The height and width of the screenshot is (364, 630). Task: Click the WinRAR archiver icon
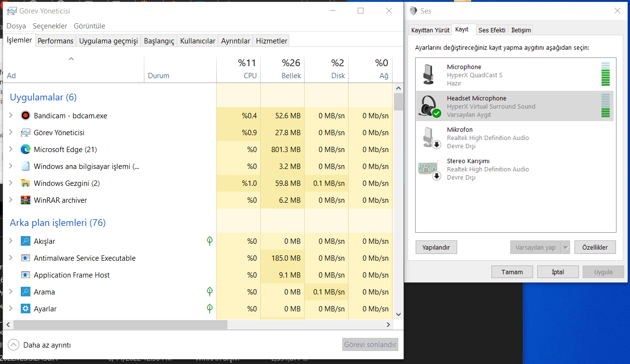pos(26,200)
